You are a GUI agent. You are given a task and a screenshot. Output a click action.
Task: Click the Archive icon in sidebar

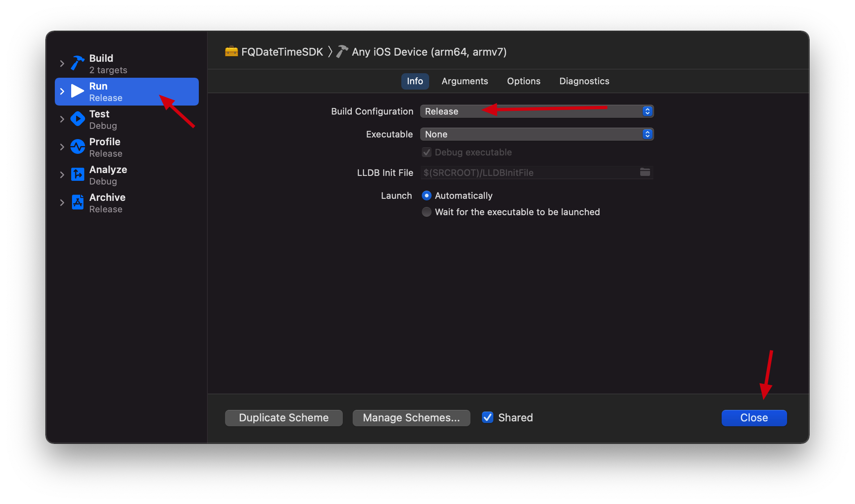point(77,202)
